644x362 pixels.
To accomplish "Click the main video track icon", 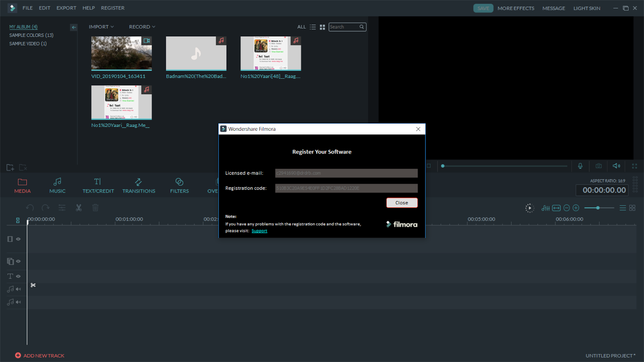I will point(10,239).
